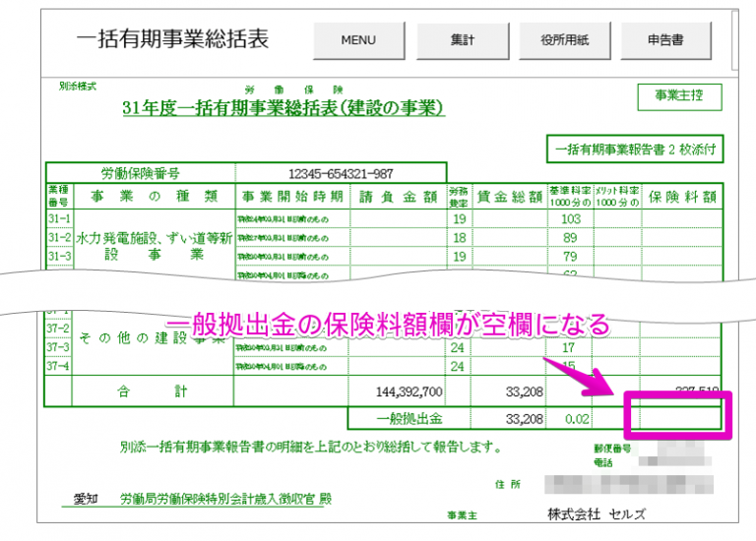Click the 保険料額 column header
This screenshot has height=541, width=756.
tap(682, 197)
